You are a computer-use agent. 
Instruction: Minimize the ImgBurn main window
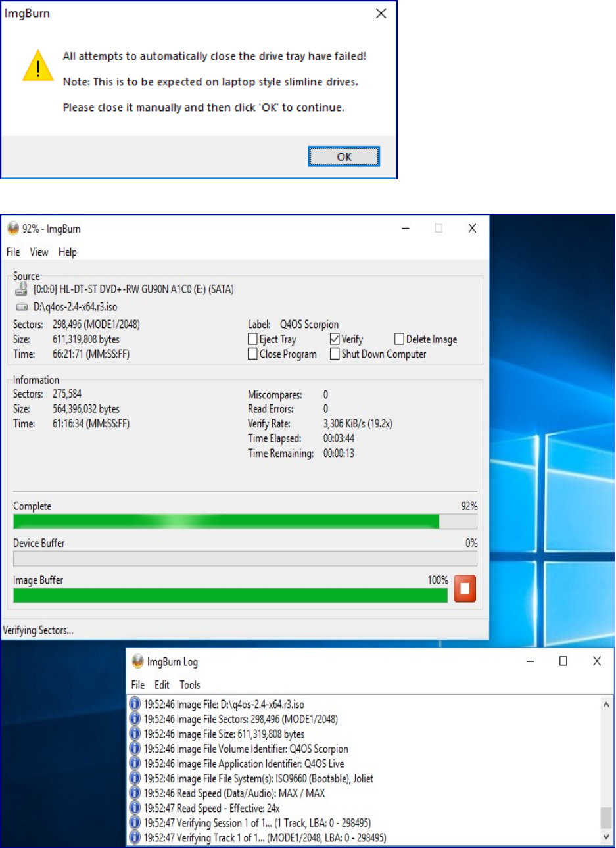(406, 229)
